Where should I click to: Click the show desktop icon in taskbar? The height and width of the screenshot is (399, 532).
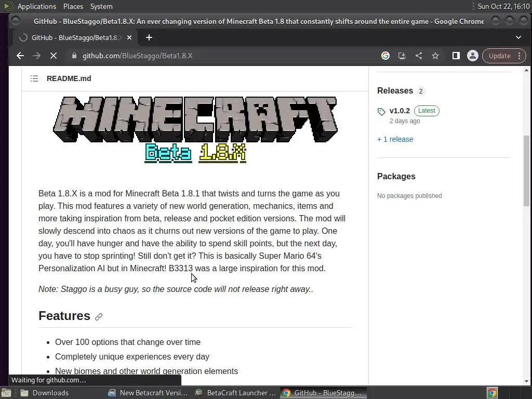click(x=6, y=393)
